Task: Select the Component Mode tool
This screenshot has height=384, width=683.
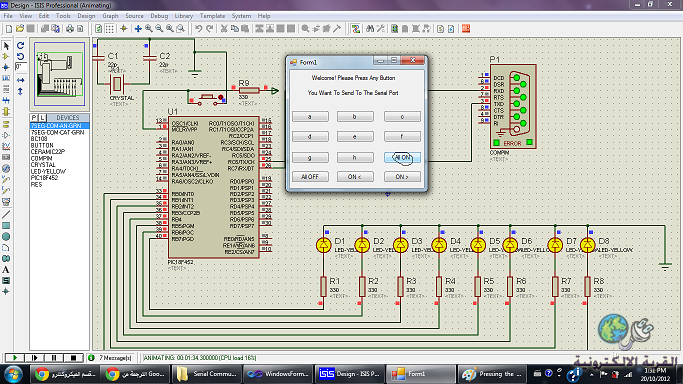Action: (x=6, y=57)
